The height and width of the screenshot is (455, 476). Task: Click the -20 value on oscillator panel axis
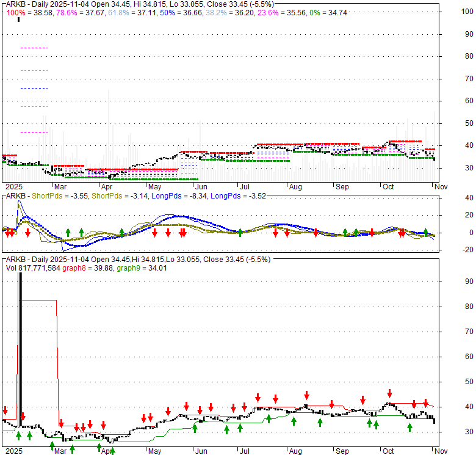[467, 250]
